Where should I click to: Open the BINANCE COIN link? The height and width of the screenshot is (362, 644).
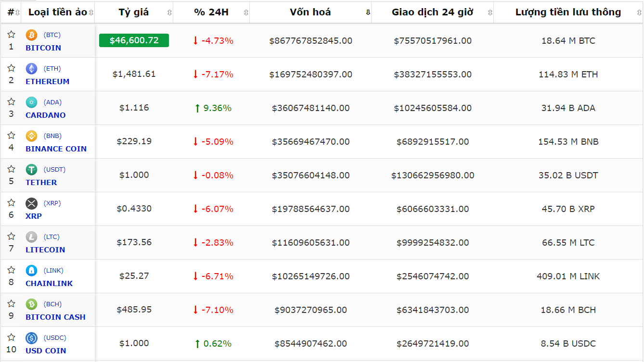coord(56,149)
